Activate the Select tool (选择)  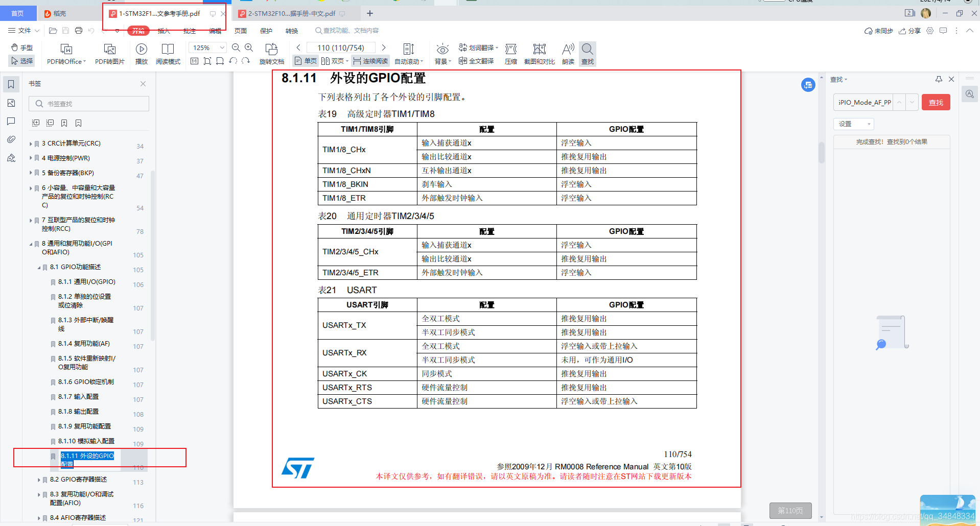pos(21,61)
